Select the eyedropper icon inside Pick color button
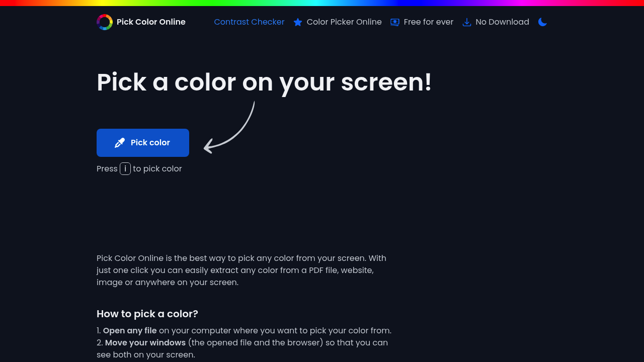644x362 pixels. [x=119, y=142]
